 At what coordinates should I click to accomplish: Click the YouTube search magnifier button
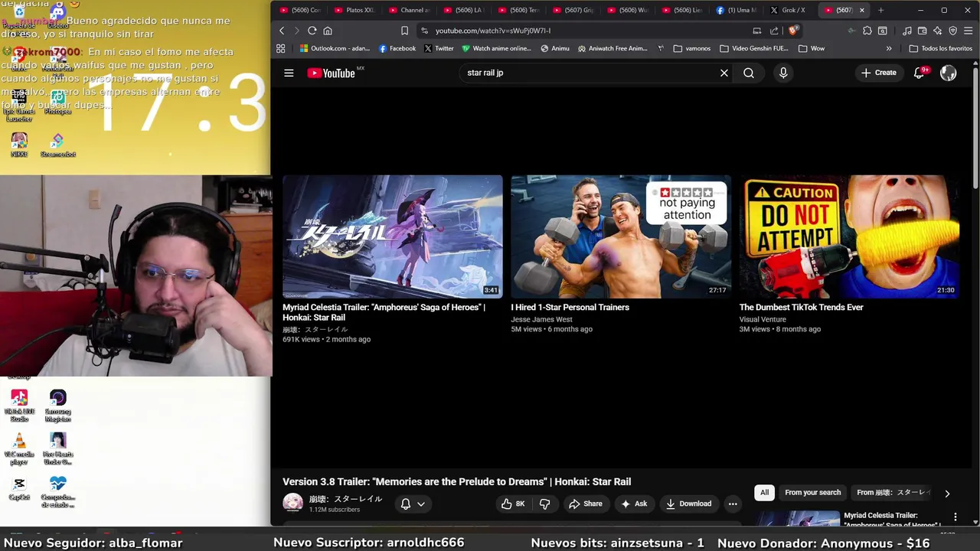pyautogui.click(x=749, y=73)
